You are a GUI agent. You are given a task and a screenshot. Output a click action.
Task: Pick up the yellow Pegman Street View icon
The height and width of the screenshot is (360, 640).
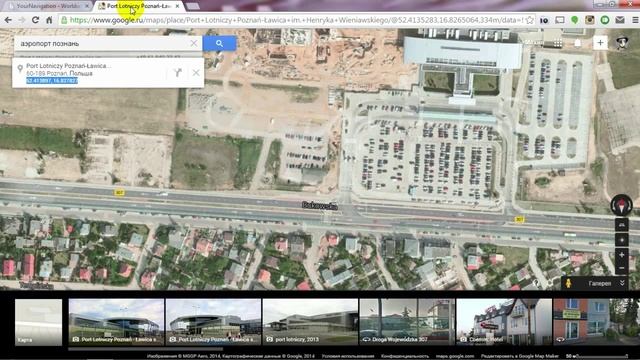tap(568, 283)
